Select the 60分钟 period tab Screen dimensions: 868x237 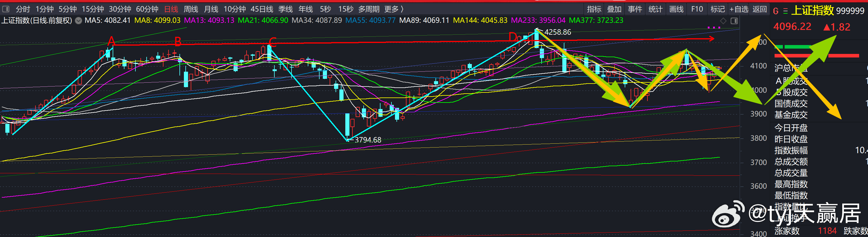click(147, 9)
